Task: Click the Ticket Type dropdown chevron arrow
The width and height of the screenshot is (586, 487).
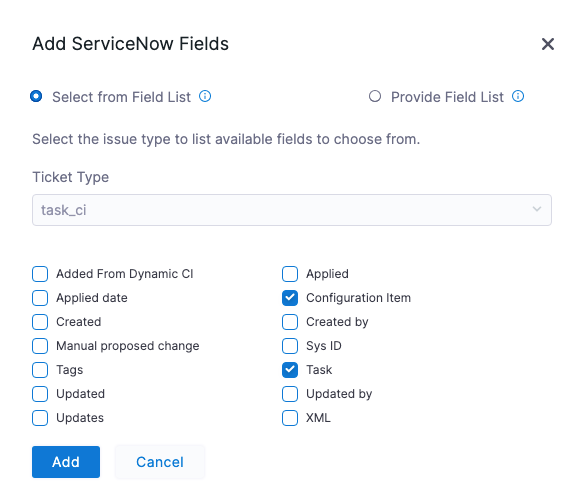Action: pos(537,209)
